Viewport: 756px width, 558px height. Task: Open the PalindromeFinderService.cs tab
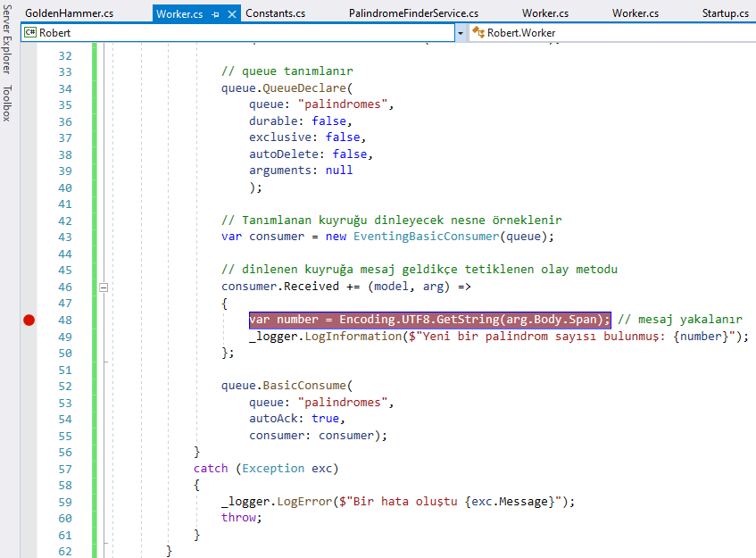(413, 13)
